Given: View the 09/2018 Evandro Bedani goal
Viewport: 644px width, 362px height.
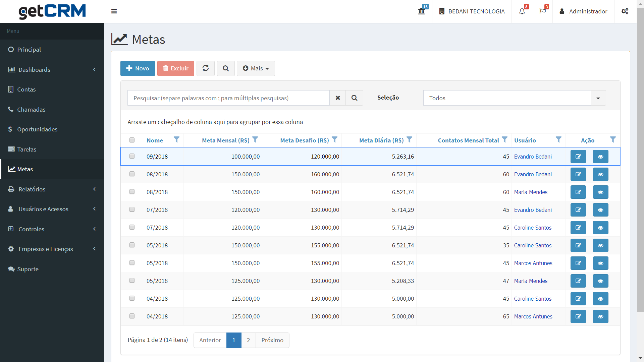Looking at the screenshot, I should pyautogui.click(x=601, y=157).
